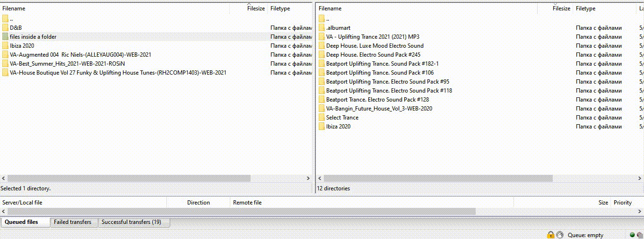Click local pane horizontal scrollbar left arrow

(3, 179)
